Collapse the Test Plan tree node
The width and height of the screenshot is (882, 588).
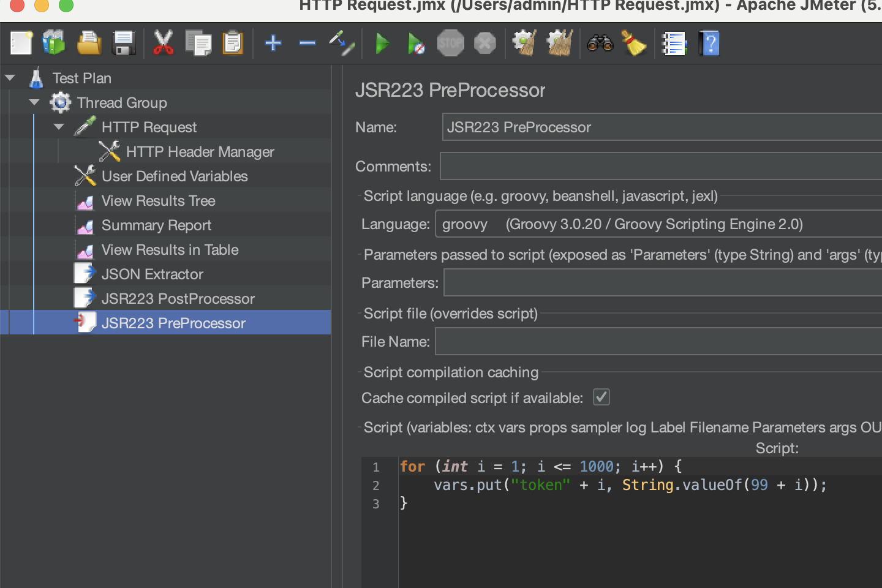[10, 78]
